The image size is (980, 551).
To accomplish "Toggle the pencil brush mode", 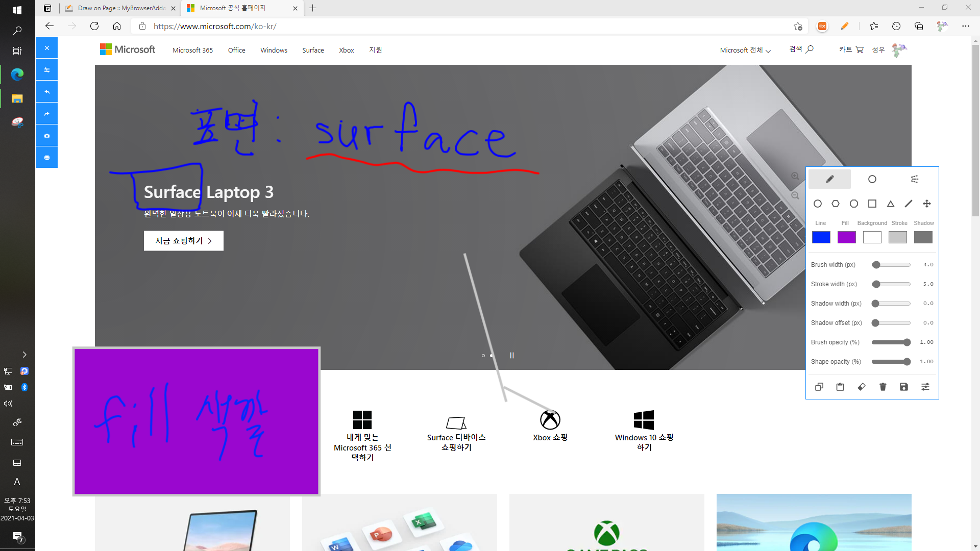I will click(x=829, y=179).
